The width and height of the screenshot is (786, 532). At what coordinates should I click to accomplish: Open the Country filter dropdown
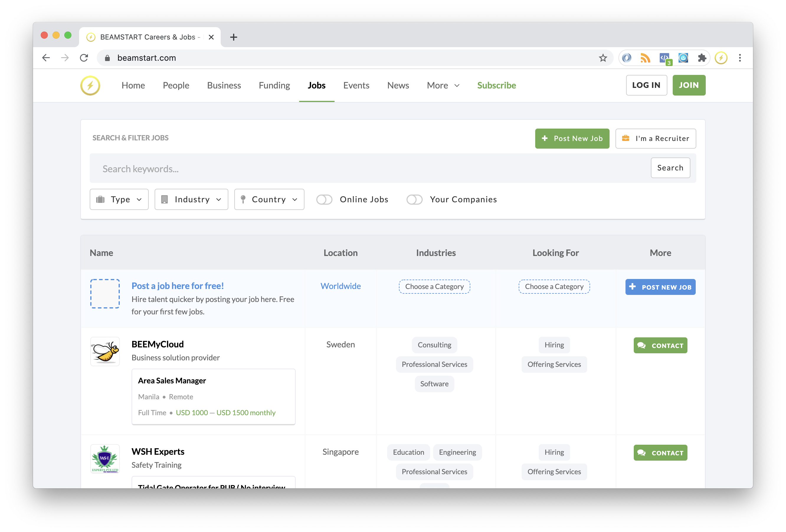coord(269,199)
